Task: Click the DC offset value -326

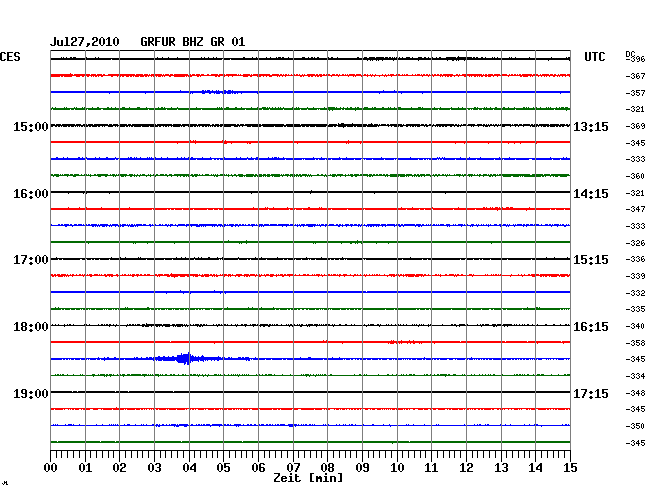Action: pos(635,243)
